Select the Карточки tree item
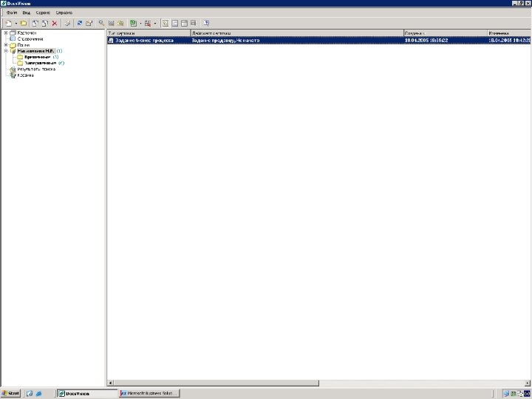 coord(27,33)
